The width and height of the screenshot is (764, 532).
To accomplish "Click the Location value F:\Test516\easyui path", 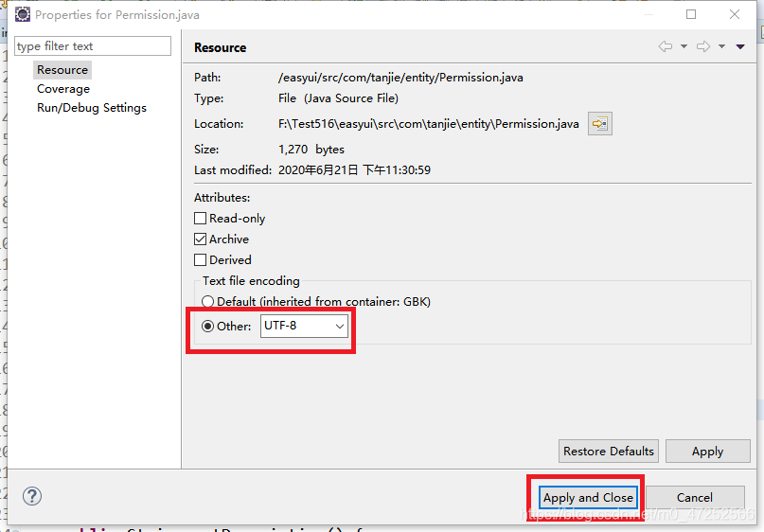I will 429,124.
